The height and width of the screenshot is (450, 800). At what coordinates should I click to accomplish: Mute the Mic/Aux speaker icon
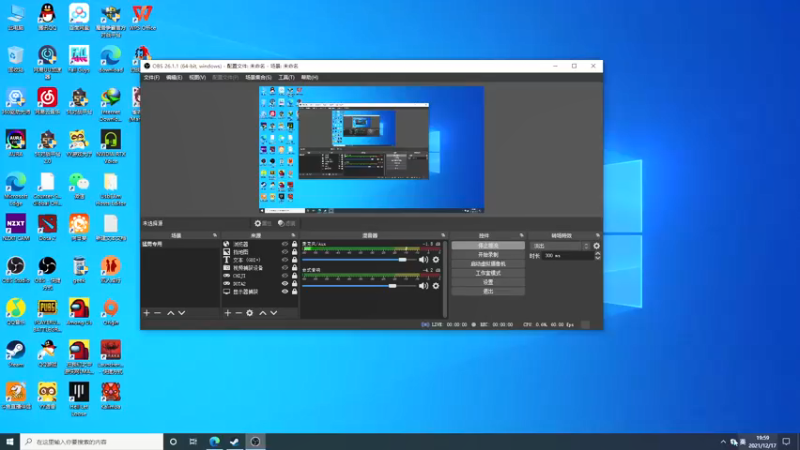[x=423, y=260]
